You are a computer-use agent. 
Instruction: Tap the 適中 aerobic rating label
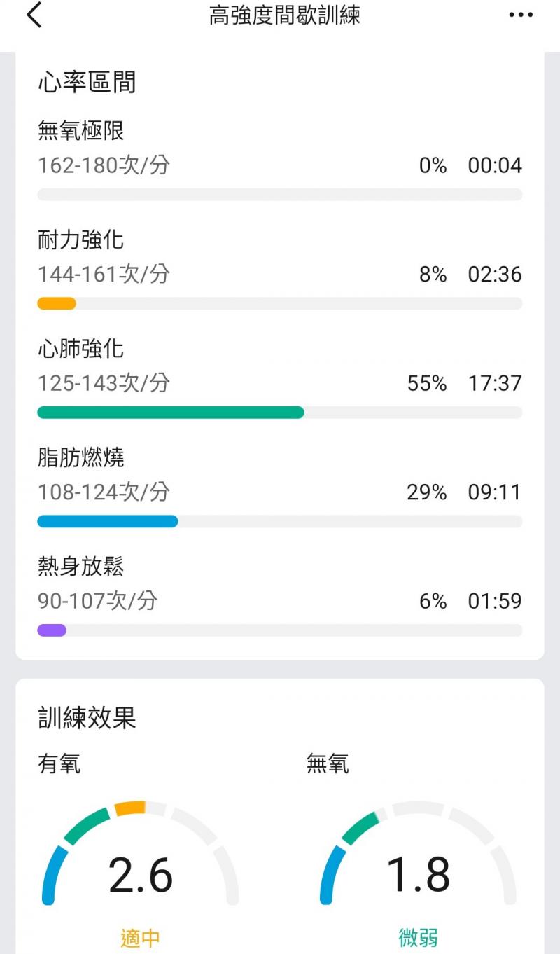tap(141, 938)
